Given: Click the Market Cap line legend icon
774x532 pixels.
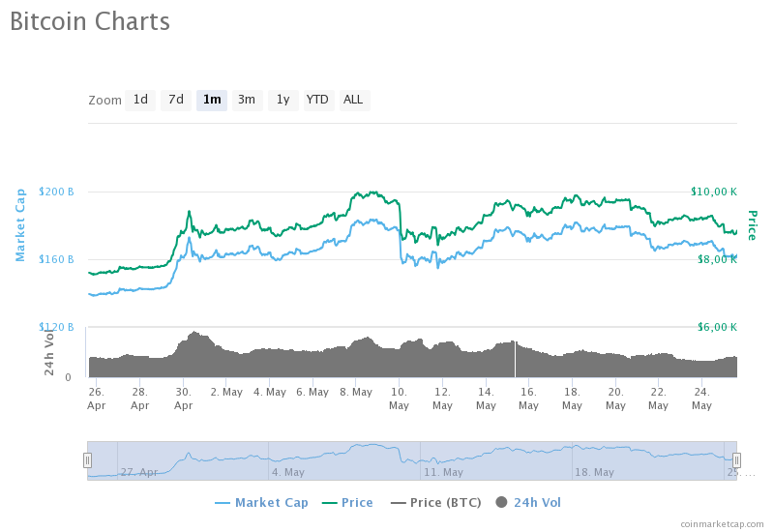Looking at the screenshot, I should pos(223,503).
